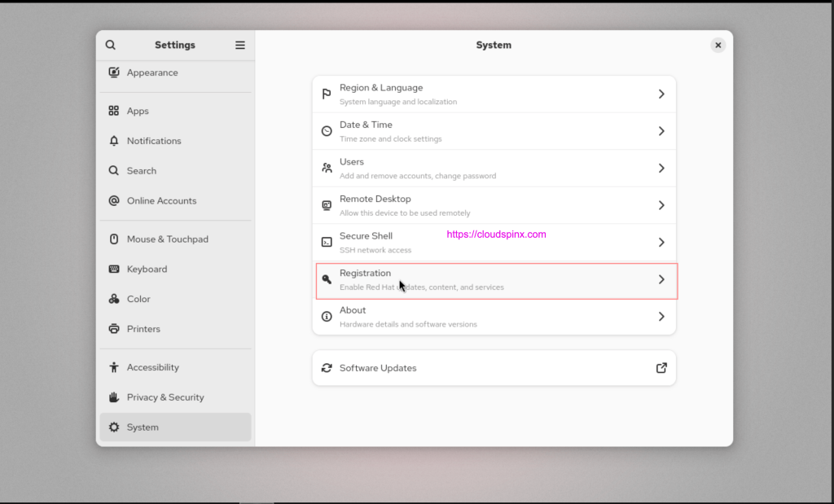The height and width of the screenshot is (504, 834).
Task: Open Privacy & Security settings
Action: point(165,397)
